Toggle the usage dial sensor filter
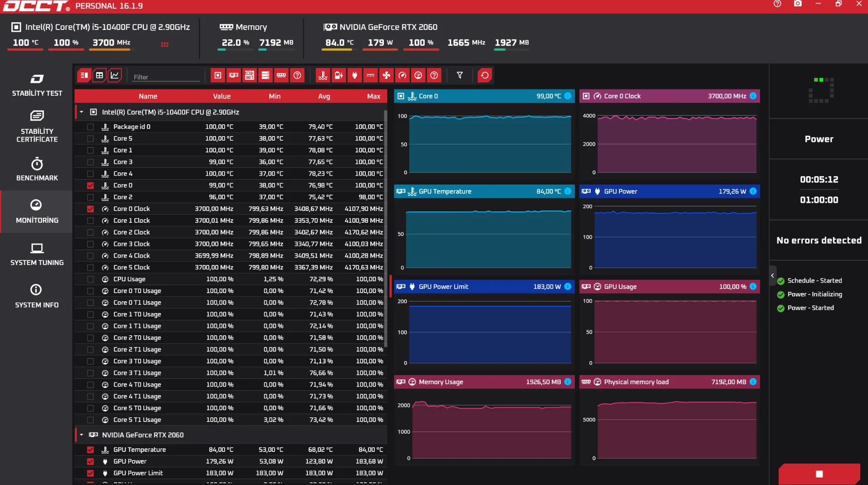868x485 pixels. [x=418, y=75]
